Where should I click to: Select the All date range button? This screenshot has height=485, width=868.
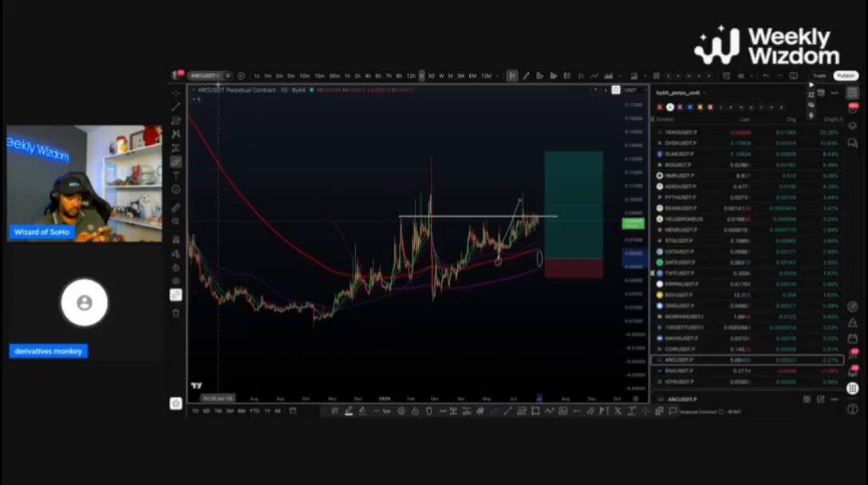coord(278,411)
